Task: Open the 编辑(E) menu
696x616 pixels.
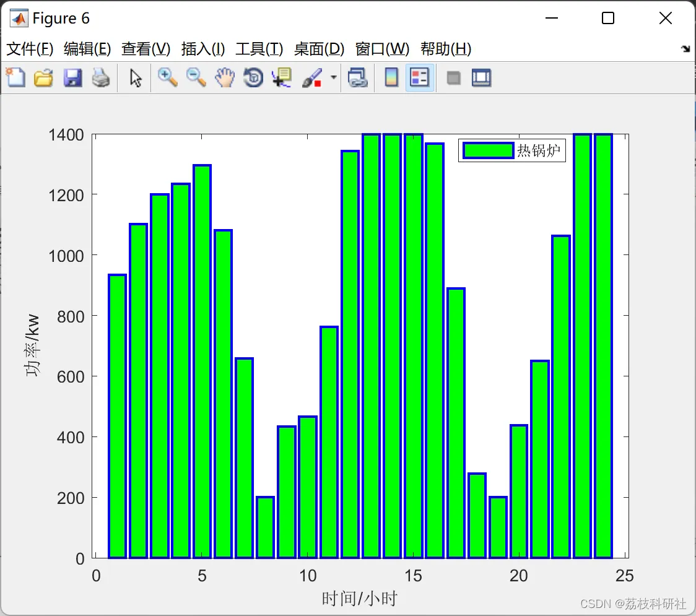Action: [87, 49]
